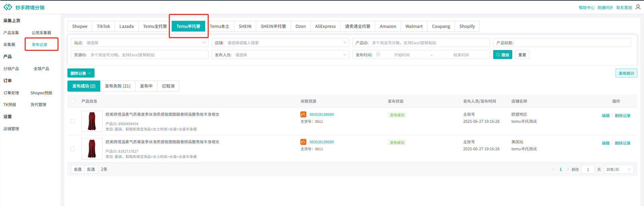The image size is (644, 206).
Task: Switch to the Coupang tab
Action: pyautogui.click(x=441, y=26)
